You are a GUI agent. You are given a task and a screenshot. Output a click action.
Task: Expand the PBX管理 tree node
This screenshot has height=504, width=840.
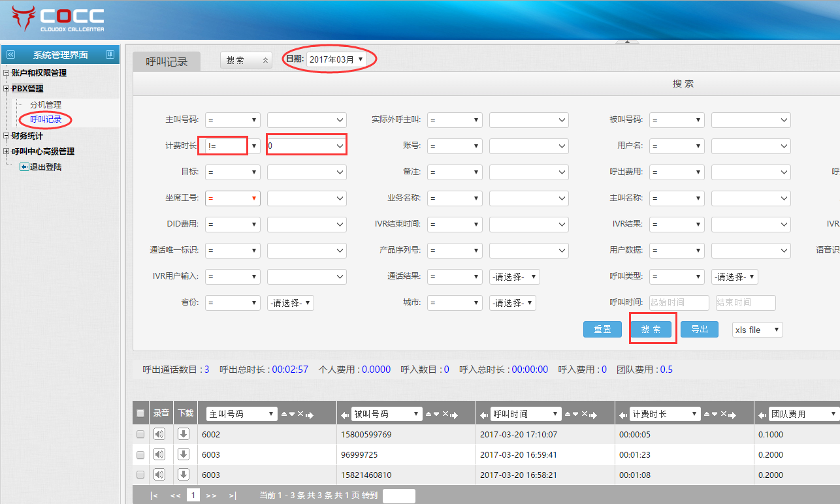click(7, 89)
